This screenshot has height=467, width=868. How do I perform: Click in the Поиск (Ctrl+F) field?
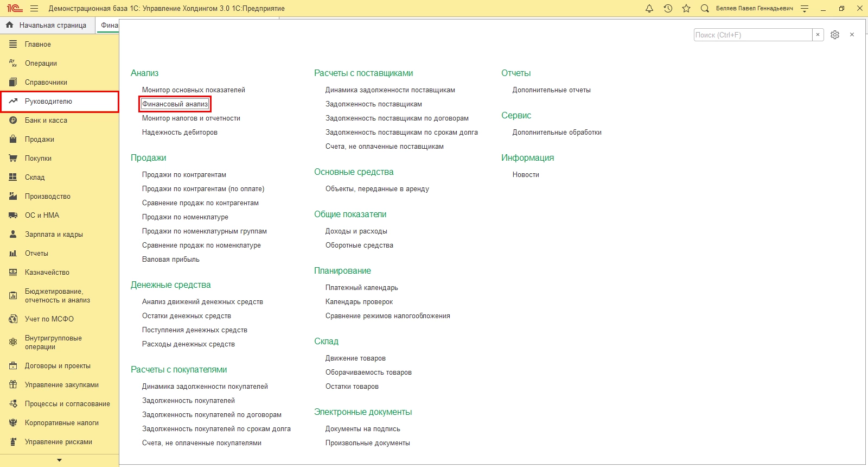[753, 35]
